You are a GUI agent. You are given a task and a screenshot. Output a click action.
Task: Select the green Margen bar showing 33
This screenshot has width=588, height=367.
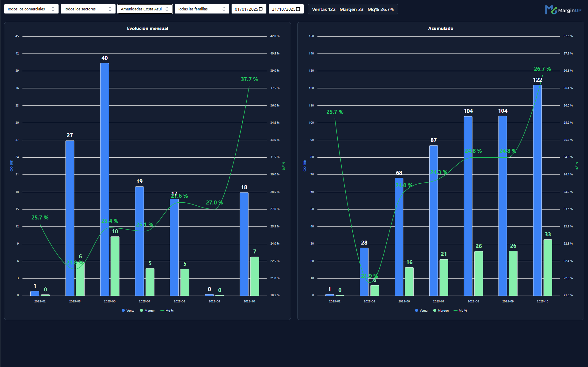tap(548, 267)
